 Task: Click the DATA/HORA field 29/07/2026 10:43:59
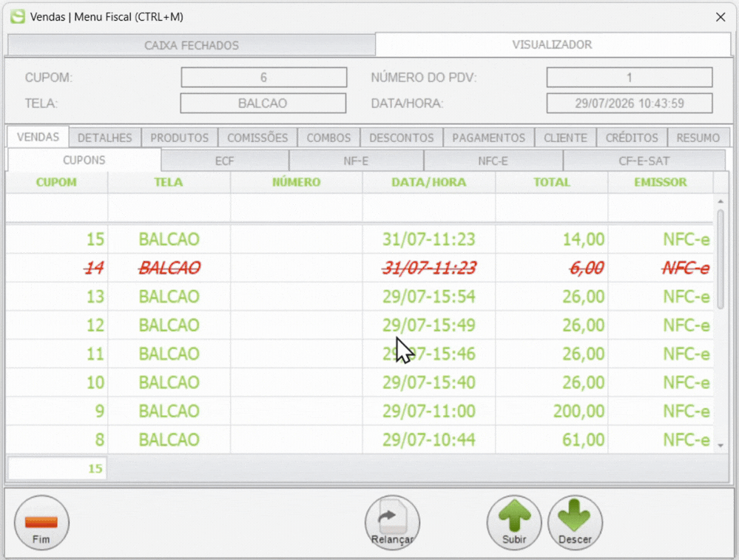point(630,104)
